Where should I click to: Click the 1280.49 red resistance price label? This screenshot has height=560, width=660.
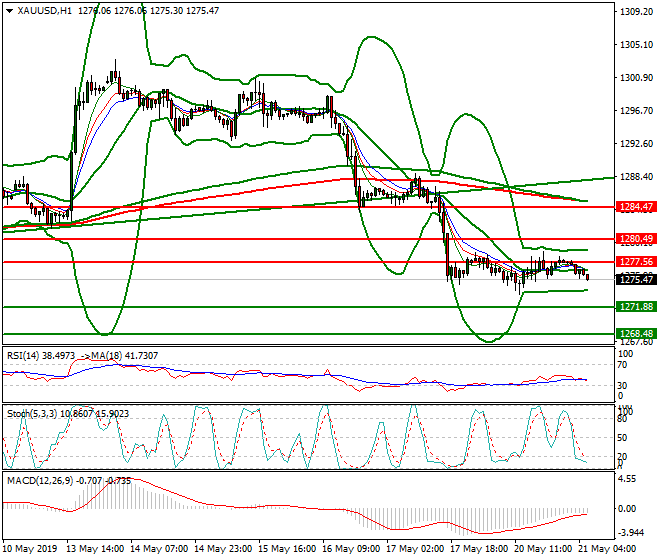636,239
